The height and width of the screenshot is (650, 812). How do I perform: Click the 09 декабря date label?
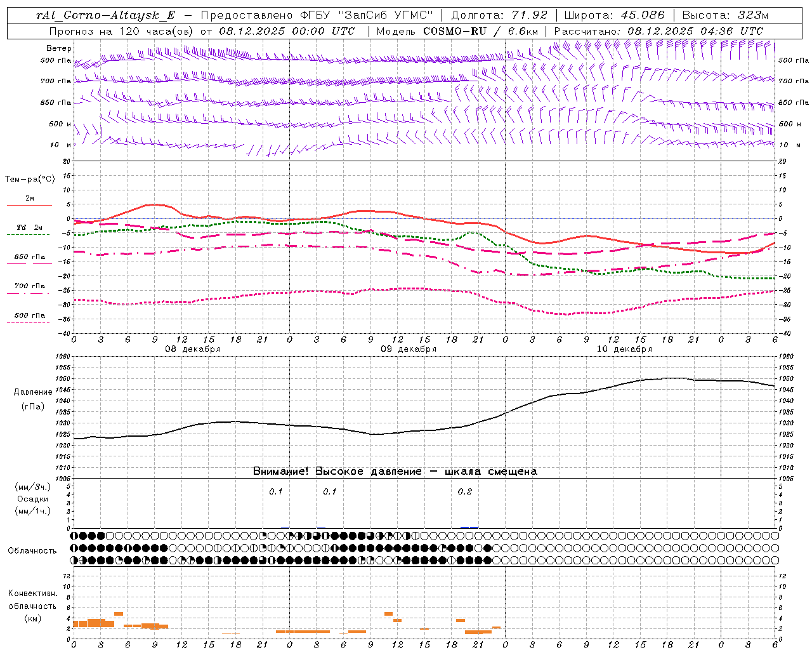click(409, 349)
